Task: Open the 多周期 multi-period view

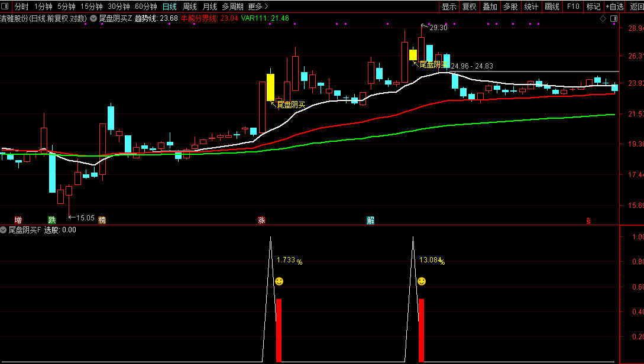Action: click(x=232, y=6)
